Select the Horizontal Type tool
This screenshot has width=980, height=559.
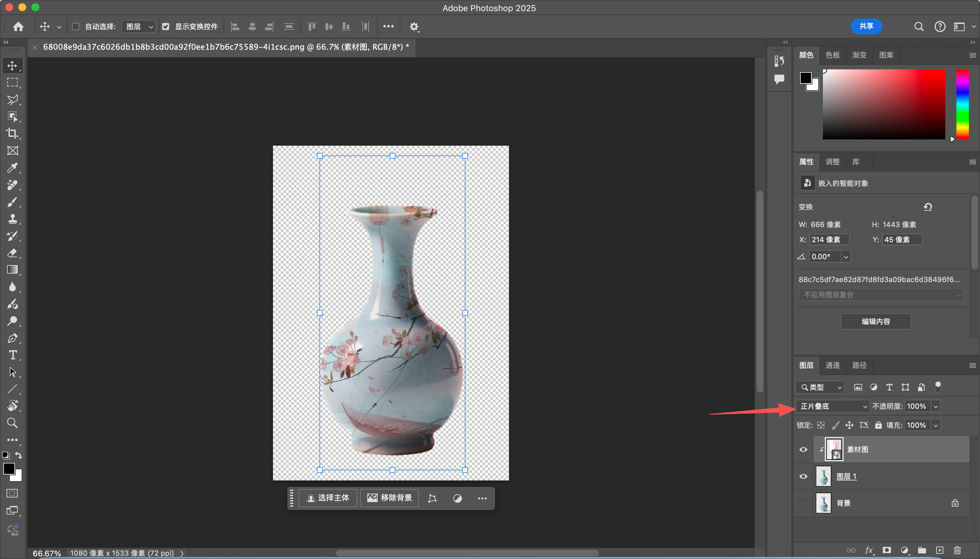pos(12,355)
